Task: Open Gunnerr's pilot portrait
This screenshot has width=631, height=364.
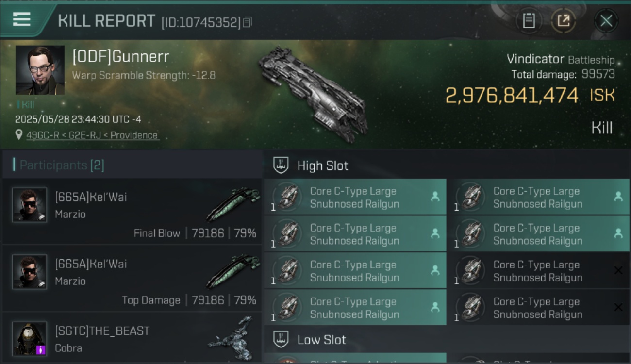Action: pyautogui.click(x=40, y=70)
